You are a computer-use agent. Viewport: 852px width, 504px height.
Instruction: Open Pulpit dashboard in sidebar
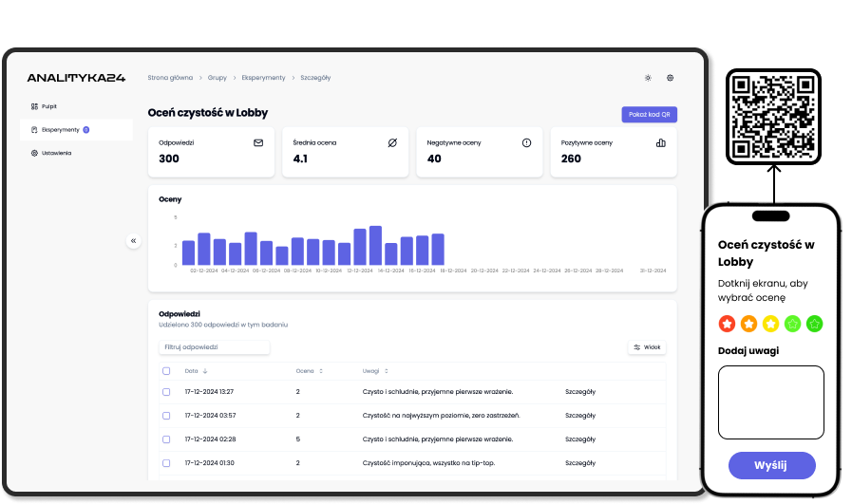76,106
